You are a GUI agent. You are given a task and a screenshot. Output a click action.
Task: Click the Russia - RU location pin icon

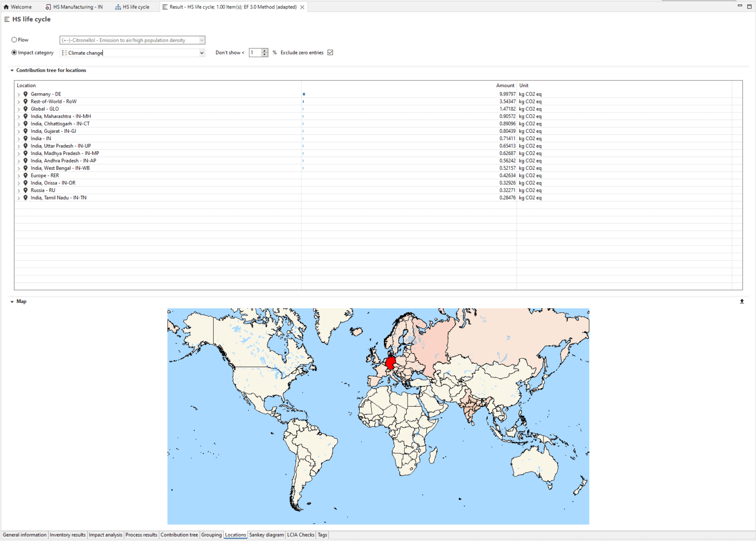coord(26,190)
